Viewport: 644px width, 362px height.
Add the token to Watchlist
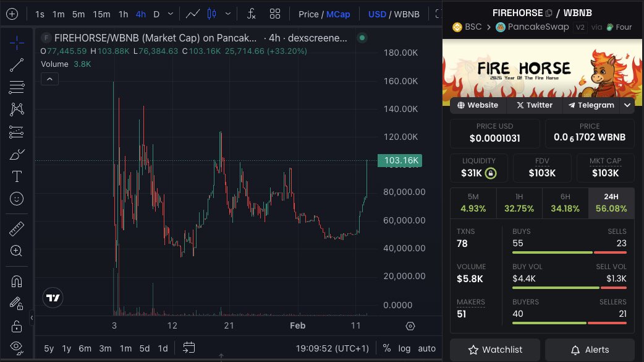[495, 350]
